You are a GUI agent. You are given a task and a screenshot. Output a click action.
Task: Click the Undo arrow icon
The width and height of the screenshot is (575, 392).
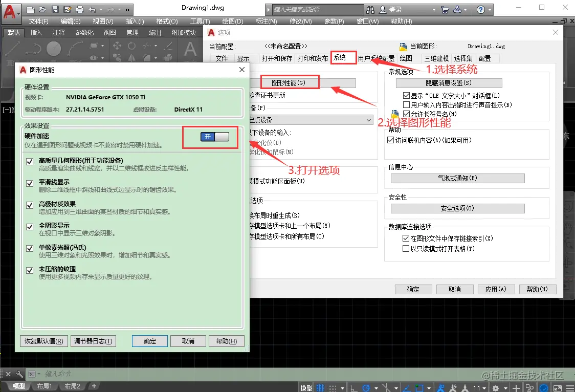(92, 10)
